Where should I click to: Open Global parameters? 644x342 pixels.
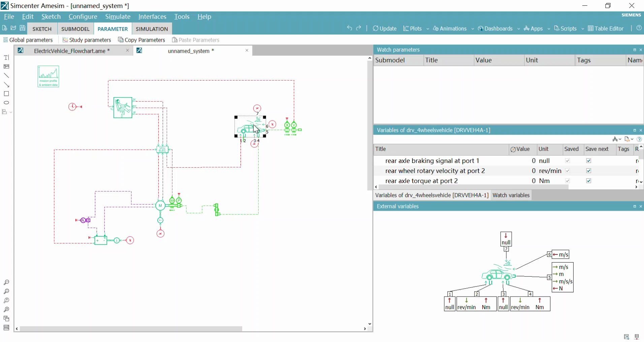click(28, 40)
